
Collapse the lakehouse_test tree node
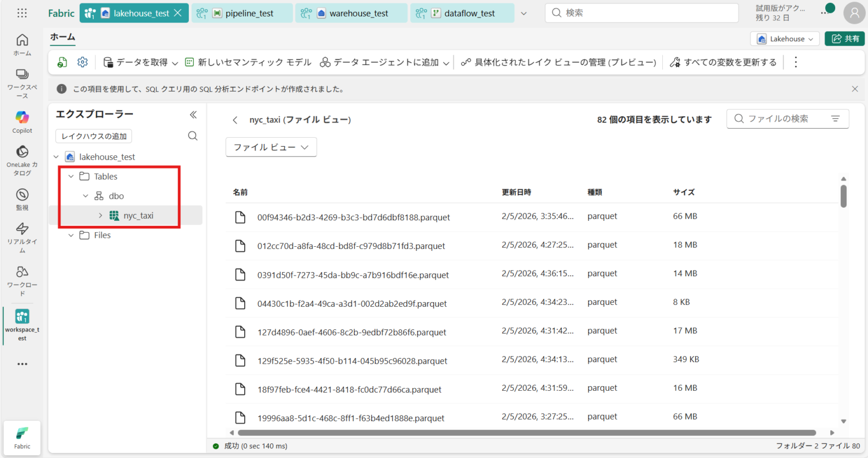point(56,157)
